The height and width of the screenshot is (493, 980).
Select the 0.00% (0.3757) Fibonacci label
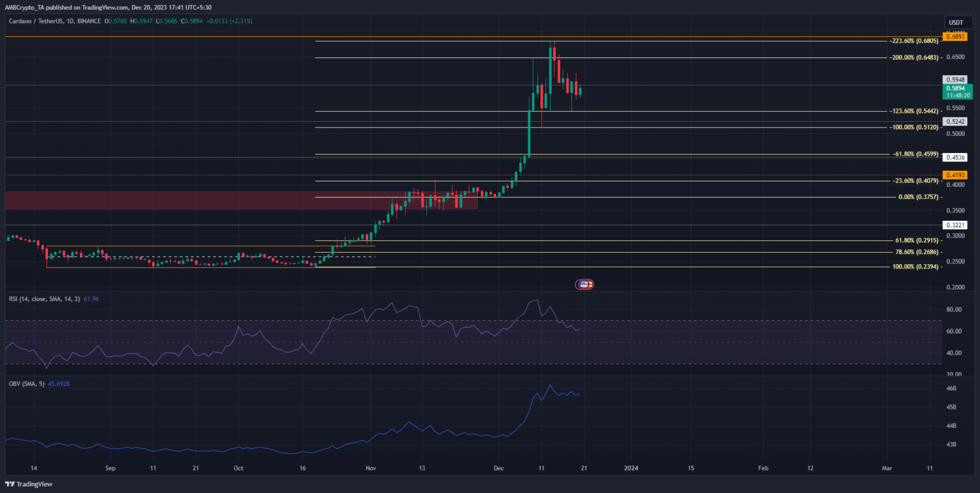[919, 197]
